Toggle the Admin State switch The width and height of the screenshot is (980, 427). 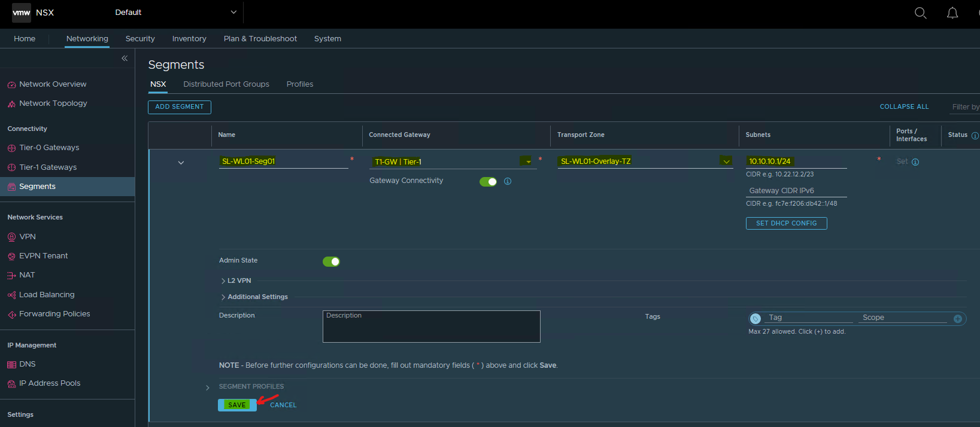pyautogui.click(x=331, y=261)
